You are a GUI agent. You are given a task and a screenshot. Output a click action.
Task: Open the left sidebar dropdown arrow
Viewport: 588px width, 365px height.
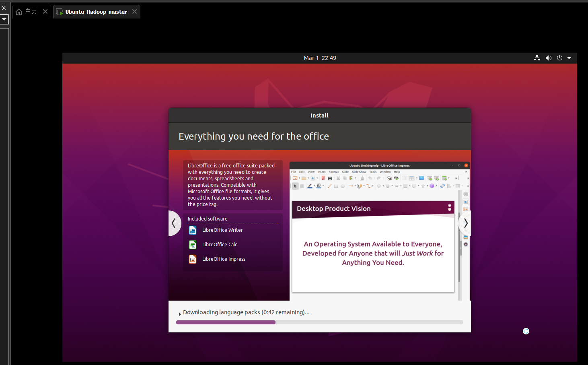[4, 19]
